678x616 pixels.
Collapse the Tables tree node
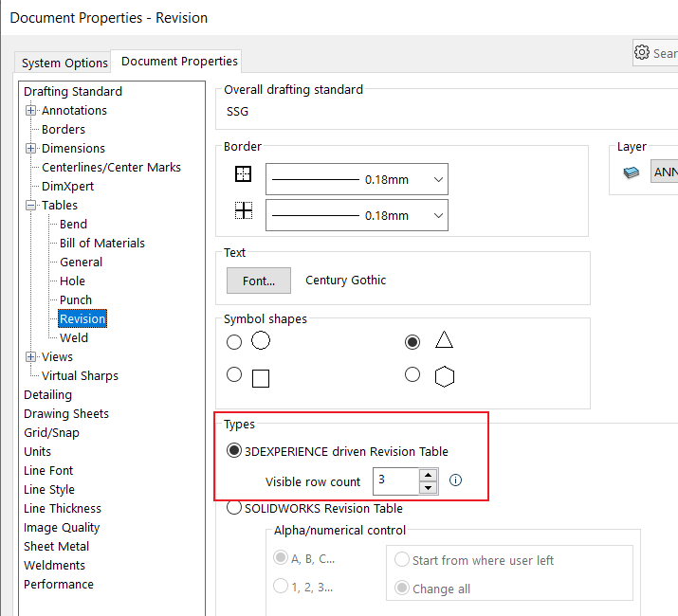tap(31, 206)
